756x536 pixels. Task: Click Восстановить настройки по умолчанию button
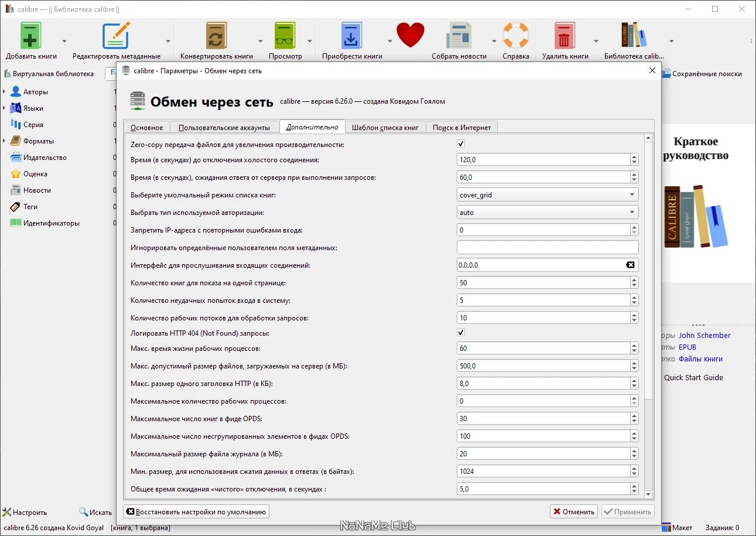click(x=196, y=511)
